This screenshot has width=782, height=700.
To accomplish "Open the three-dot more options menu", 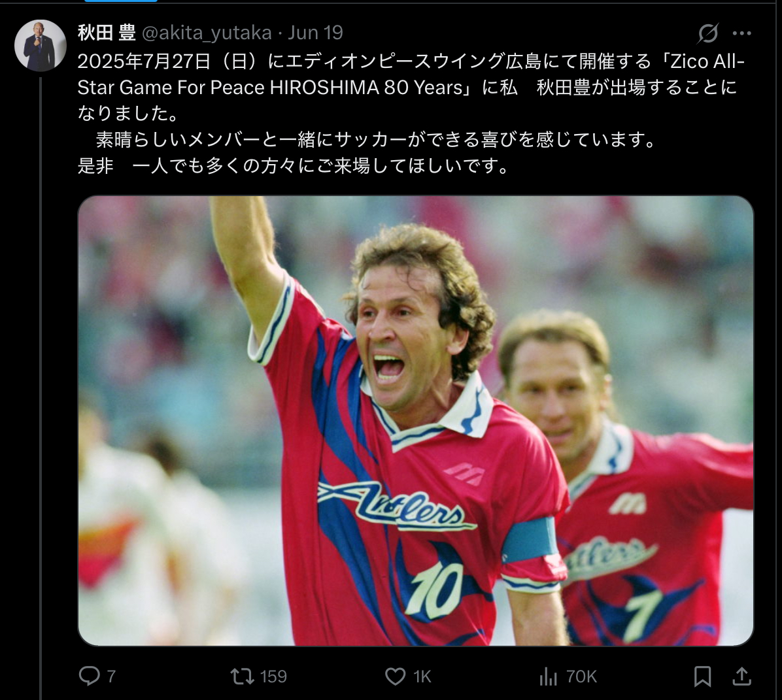I will click(x=741, y=33).
